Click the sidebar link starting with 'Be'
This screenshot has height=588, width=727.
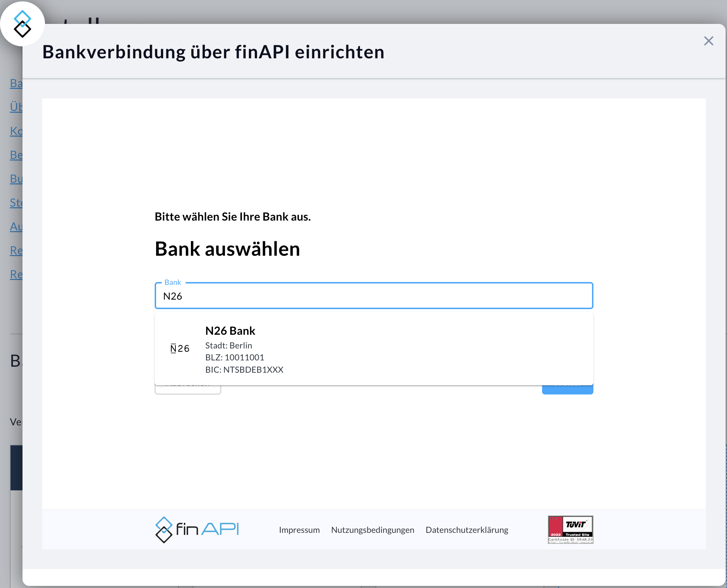tap(15, 155)
